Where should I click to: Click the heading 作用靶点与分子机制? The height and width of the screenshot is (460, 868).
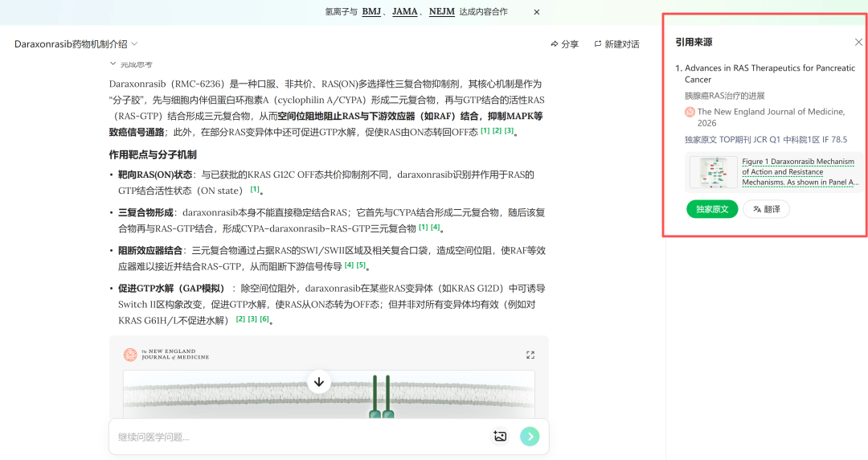153,154
